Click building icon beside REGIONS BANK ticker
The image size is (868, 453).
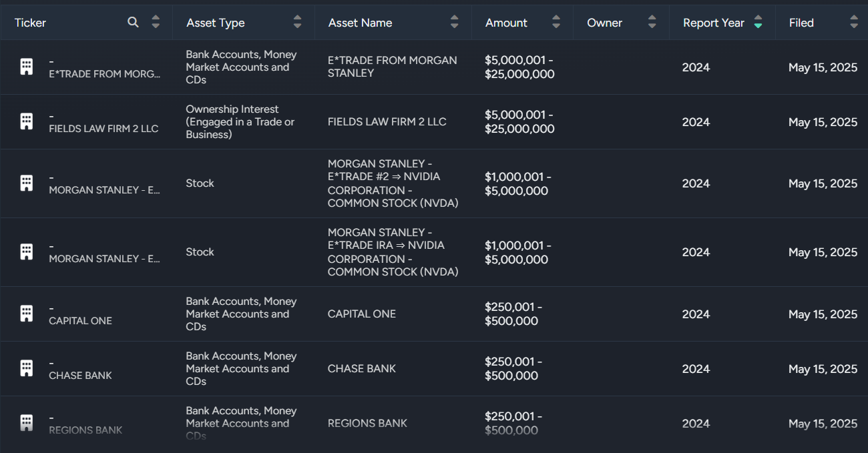tap(26, 423)
